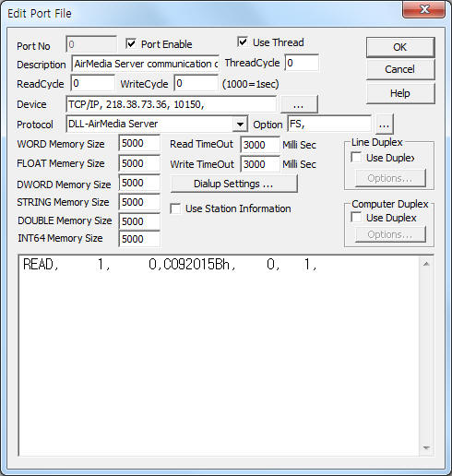This screenshot has height=476, width=452.
Task: Open the Help button
Action: tap(400, 93)
